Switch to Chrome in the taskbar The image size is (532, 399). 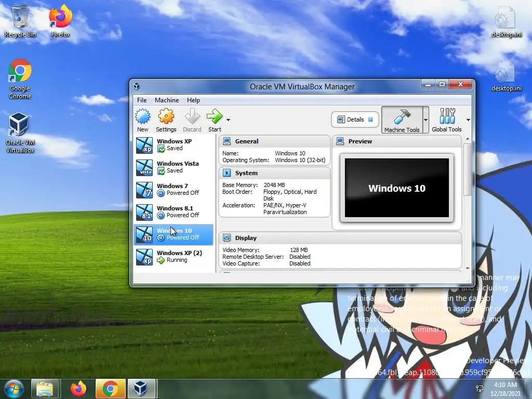click(110, 389)
